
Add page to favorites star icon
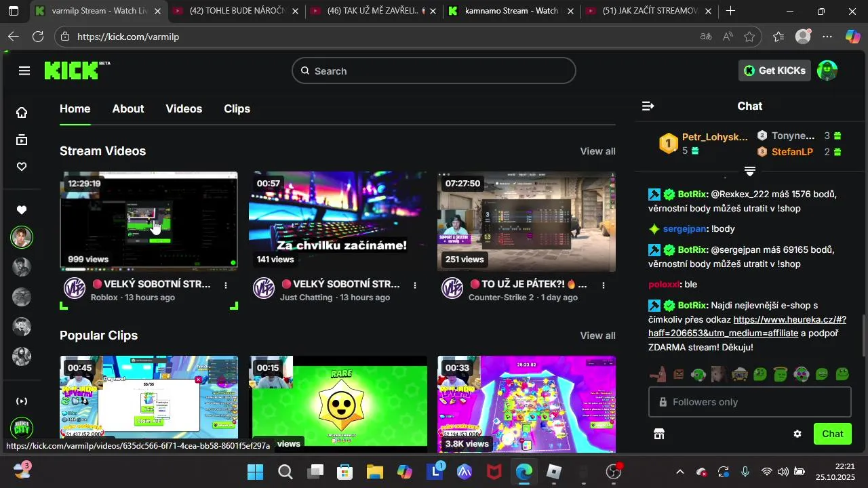pos(749,37)
